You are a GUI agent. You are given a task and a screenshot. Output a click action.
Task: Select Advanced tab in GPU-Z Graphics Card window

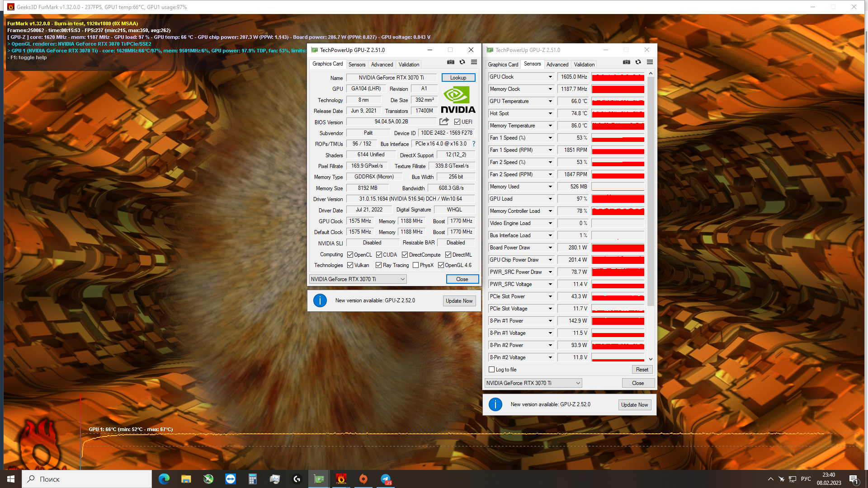[382, 65]
